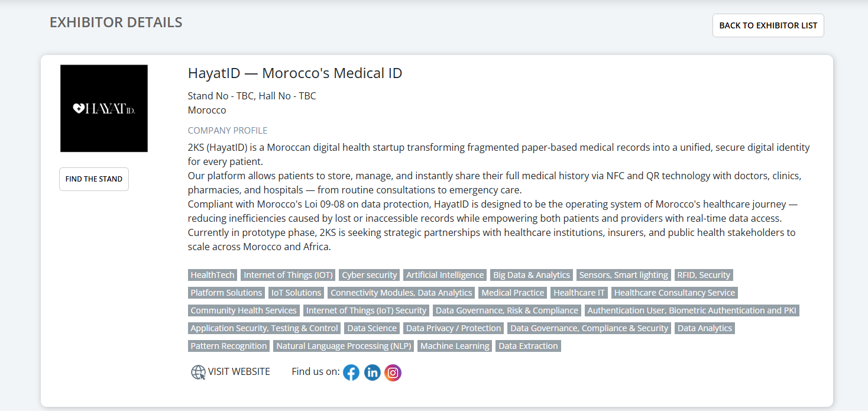Viewport: 868px width, 411px height.
Task: Click the Natural Language Processing (NLP) tag
Action: tap(344, 345)
